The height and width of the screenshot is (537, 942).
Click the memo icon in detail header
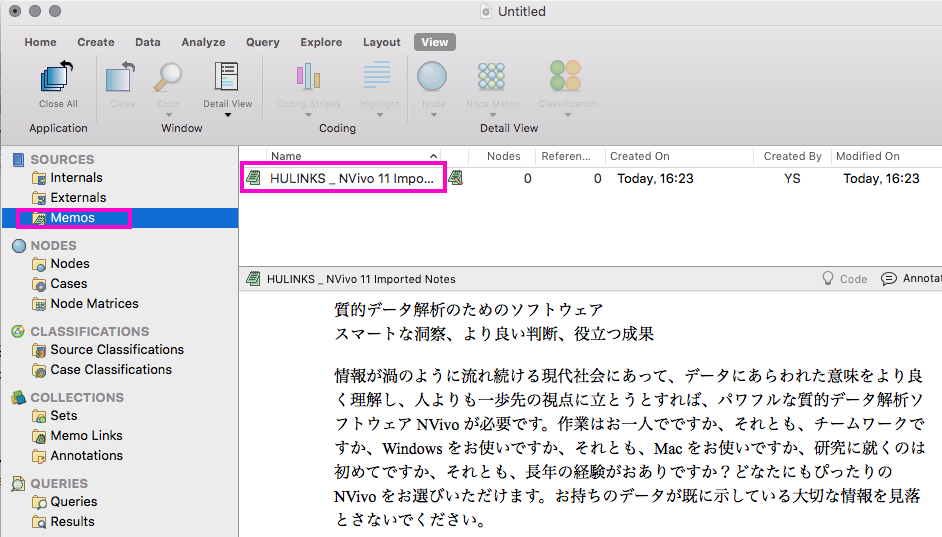pyautogui.click(x=254, y=279)
